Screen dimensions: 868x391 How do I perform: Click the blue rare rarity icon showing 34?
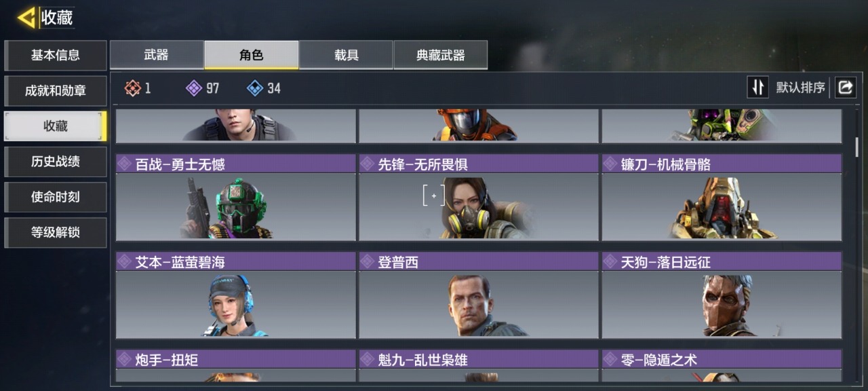(x=255, y=88)
